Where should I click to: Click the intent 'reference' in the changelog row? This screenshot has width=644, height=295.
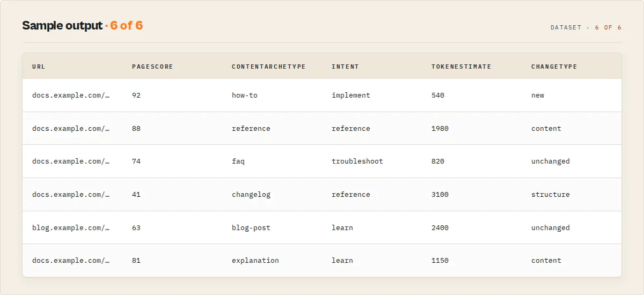351,195
